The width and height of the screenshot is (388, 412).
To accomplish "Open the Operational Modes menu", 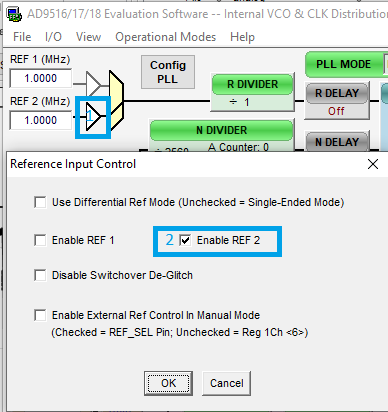I will (x=165, y=37).
